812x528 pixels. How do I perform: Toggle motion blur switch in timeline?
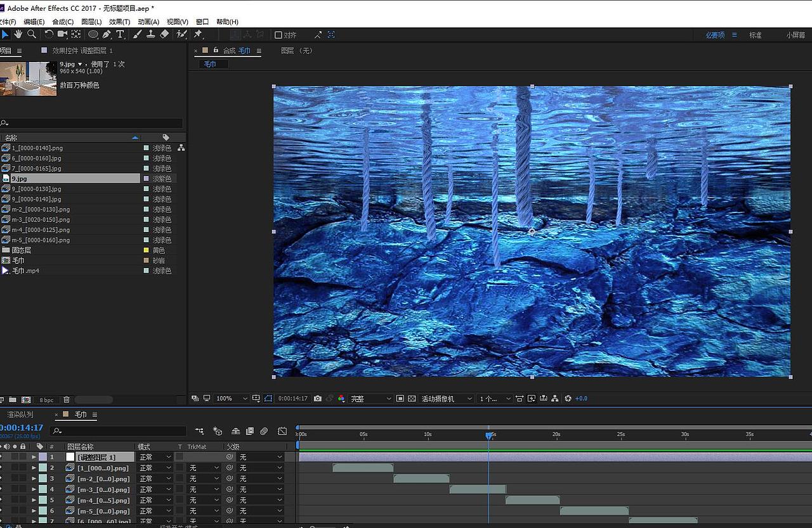264,431
